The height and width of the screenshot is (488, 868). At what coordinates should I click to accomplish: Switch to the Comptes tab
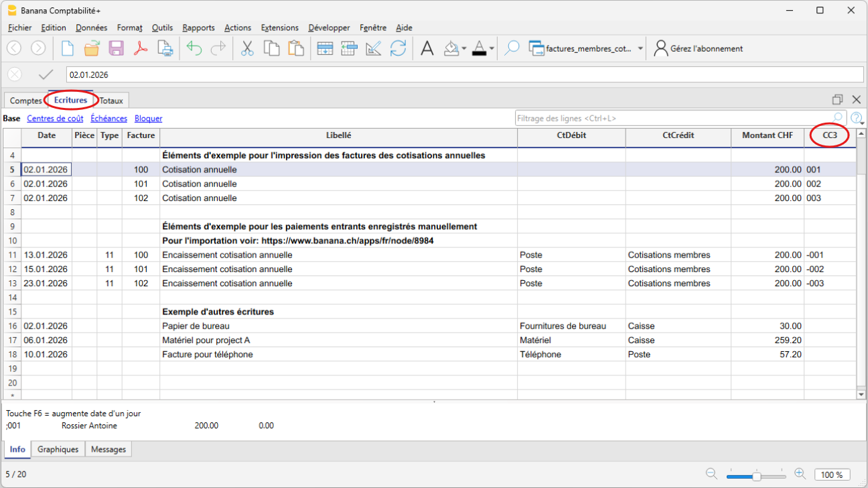tap(25, 101)
